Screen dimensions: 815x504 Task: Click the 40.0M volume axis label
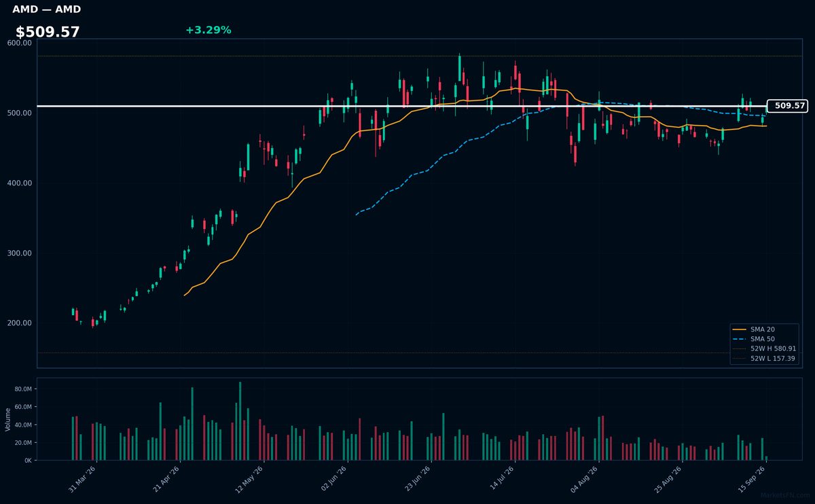pyautogui.click(x=23, y=425)
